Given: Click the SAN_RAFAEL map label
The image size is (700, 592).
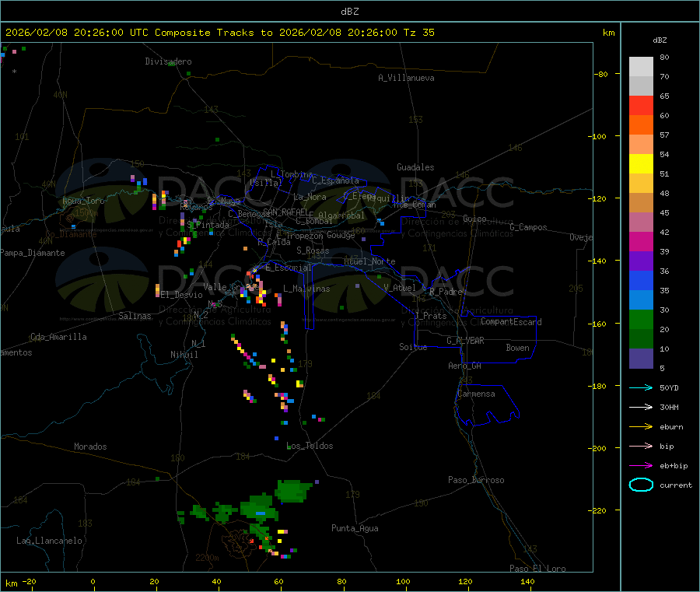Looking at the screenshot, I should [x=285, y=212].
